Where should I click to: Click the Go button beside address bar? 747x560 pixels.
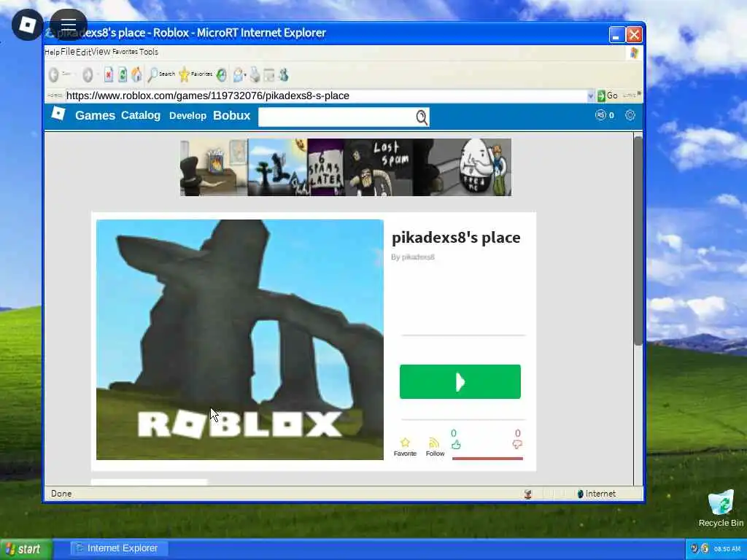(x=608, y=96)
